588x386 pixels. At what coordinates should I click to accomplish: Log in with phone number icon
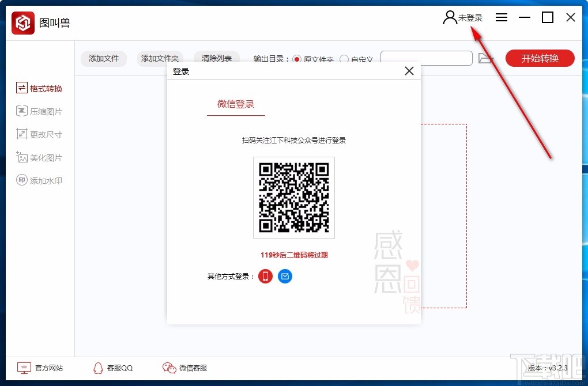tap(265, 276)
